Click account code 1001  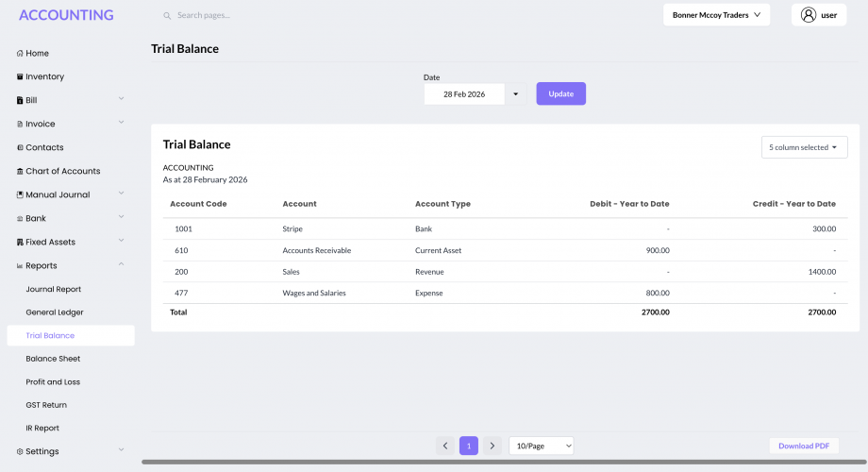tap(183, 228)
